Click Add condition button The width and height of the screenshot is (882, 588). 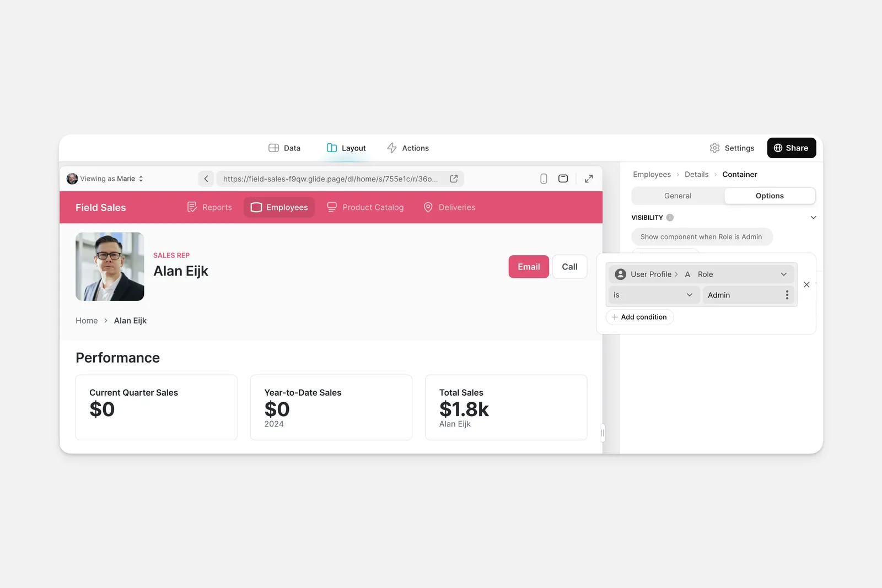tap(639, 317)
